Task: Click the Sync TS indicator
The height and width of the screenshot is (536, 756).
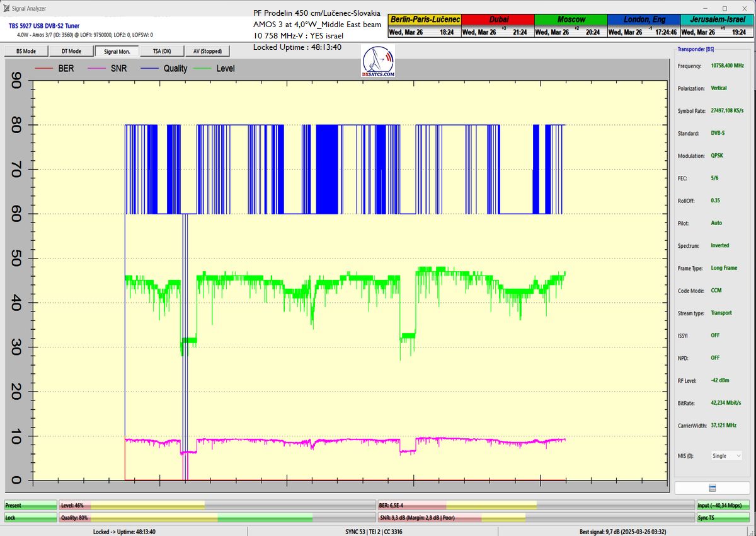Action: coord(723,518)
